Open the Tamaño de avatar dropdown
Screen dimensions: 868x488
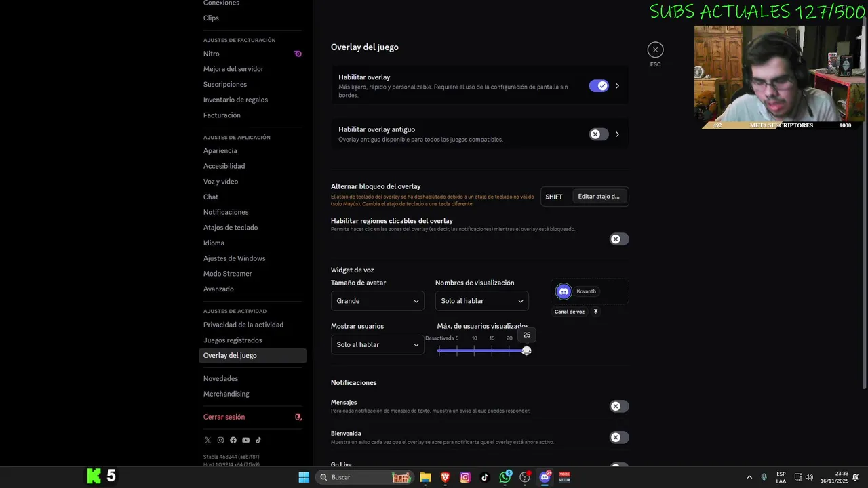pyautogui.click(x=378, y=301)
